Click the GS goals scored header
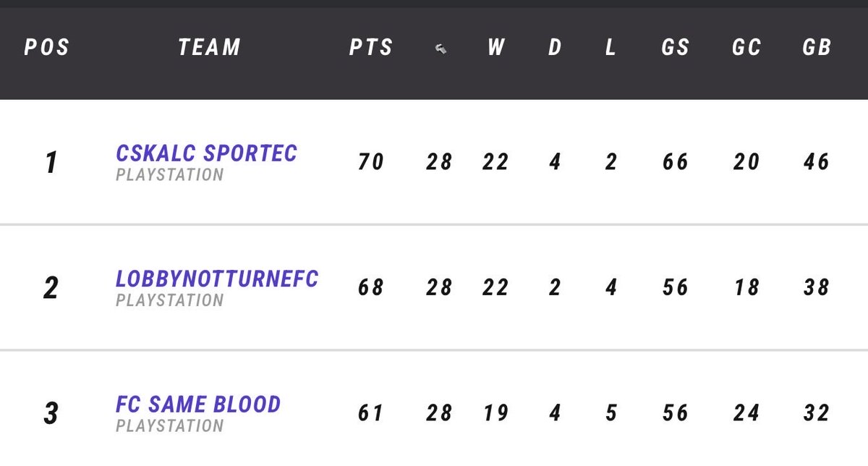This screenshot has height=466, width=868. pyautogui.click(x=676, y=48)
